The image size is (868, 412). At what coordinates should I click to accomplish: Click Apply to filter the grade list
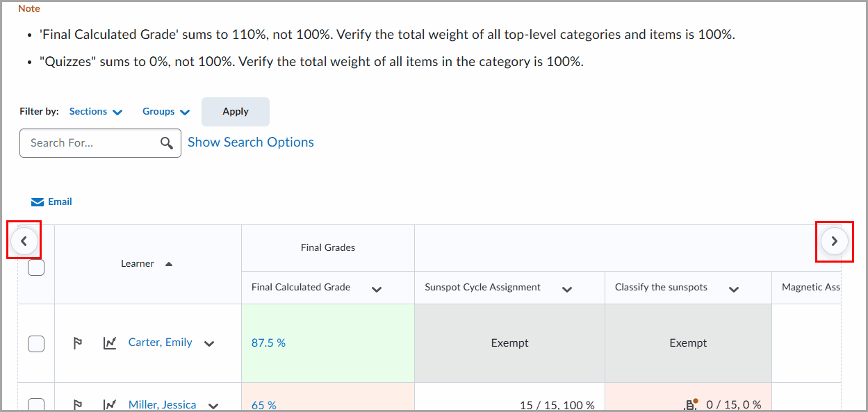(235, 111)
